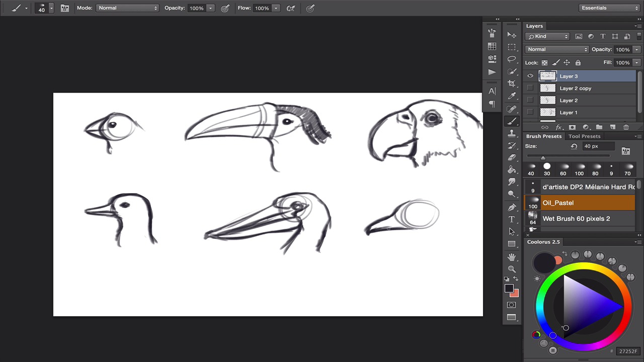Toggle visibility of Layer 1

click(530, 113)
